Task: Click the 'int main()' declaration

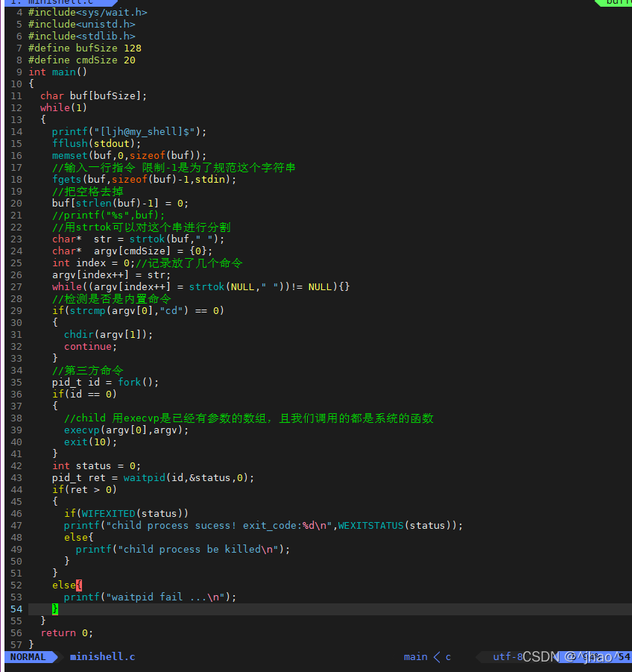Action: 58,72
